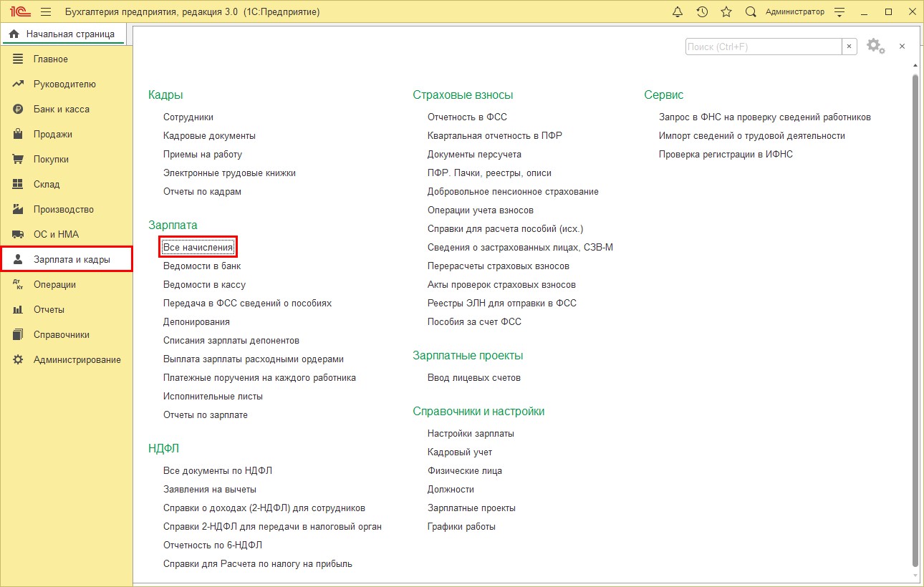The image size is (924, 587).
Task: Click the Администратор user name
Action: 794,12
